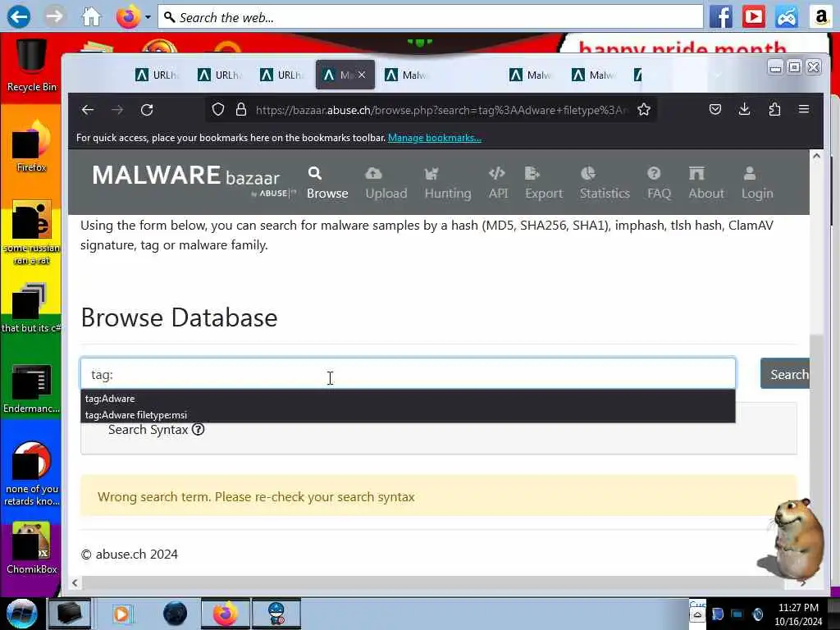Click the bazaar.abuse.ch URL in the address bar
The width and height of the screenshot is (840, 630).
click(x=441, y=111)
